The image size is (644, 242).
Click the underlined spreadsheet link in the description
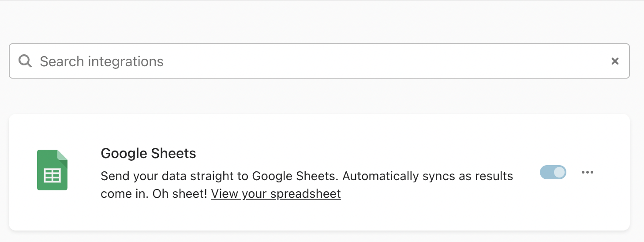276,194
